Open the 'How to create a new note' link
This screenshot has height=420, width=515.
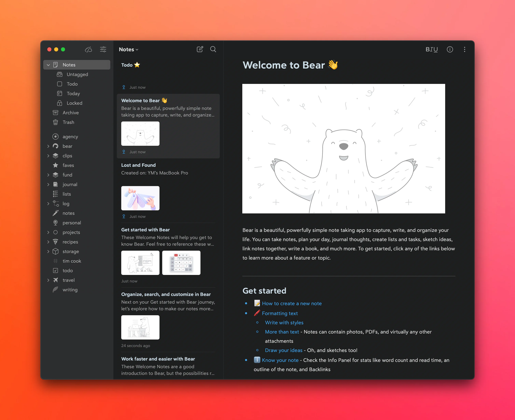(292, 303)
